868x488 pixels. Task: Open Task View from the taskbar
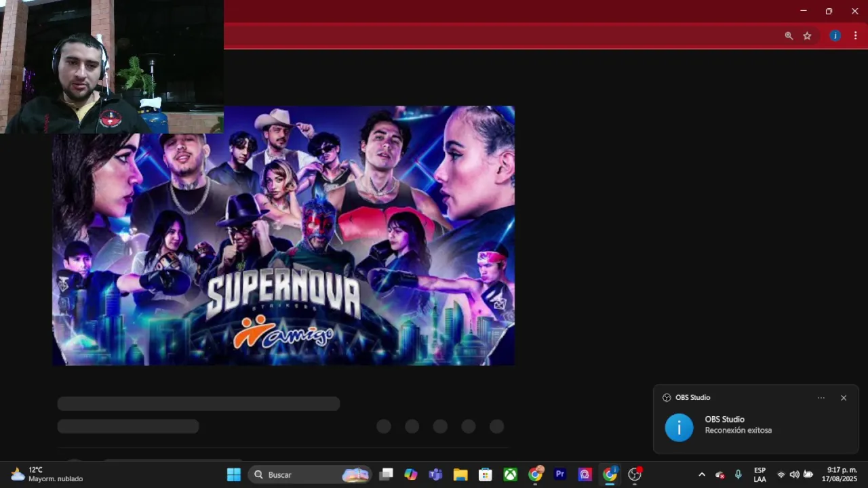(387, 474)
